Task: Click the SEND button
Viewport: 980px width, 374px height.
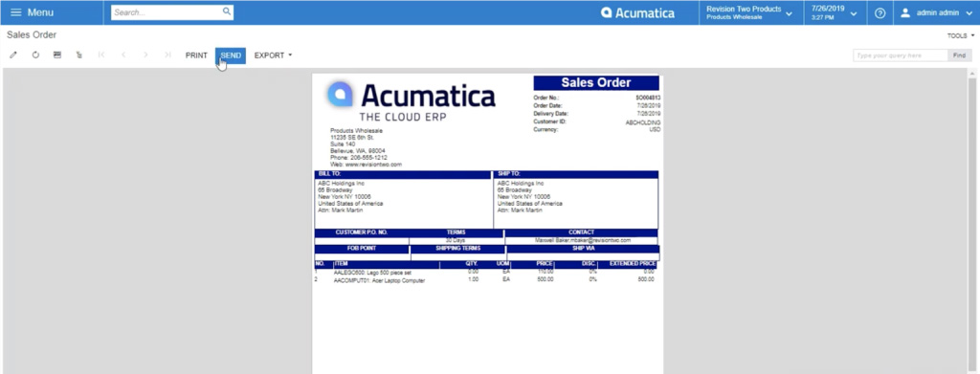Action: (231, 55)
